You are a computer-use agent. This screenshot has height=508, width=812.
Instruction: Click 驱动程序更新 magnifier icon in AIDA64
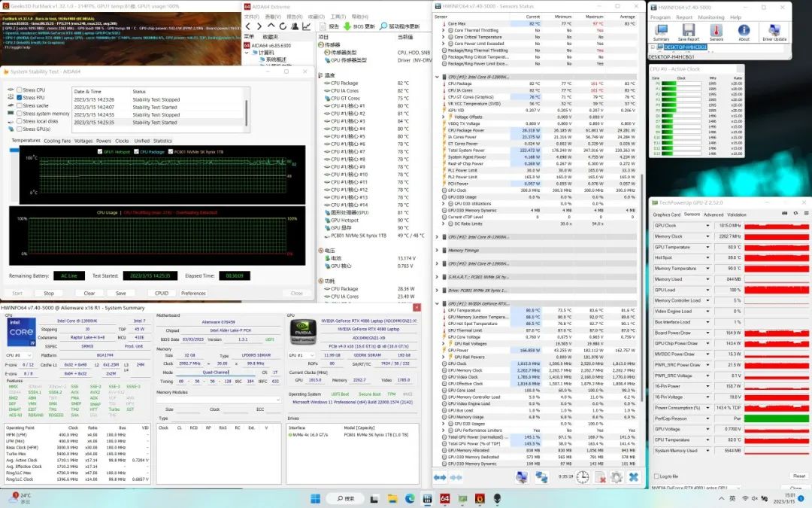[383, 26]
